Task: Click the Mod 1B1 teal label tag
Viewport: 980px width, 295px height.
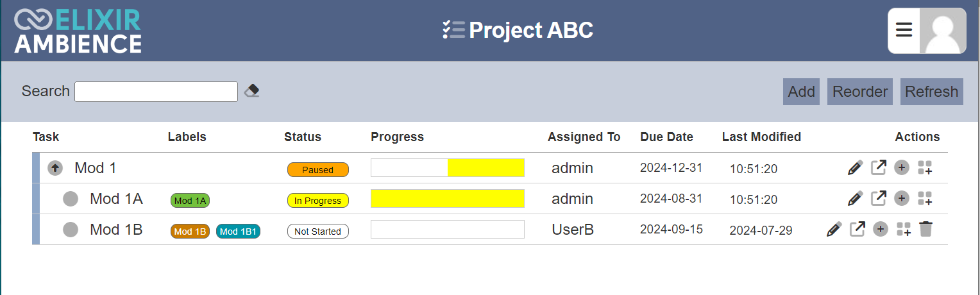Action: coord(238,232)
